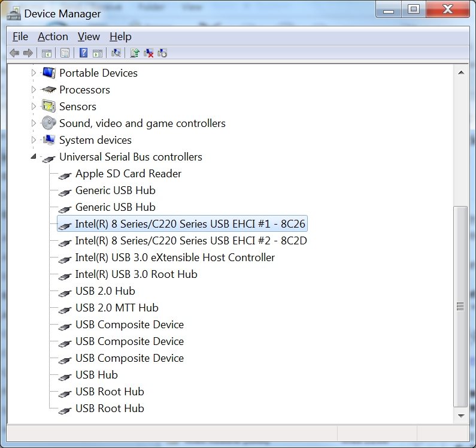Click the vertical scrollbar thumb
This screenshot has width=476, height=448.
click(x=460, y=305)
